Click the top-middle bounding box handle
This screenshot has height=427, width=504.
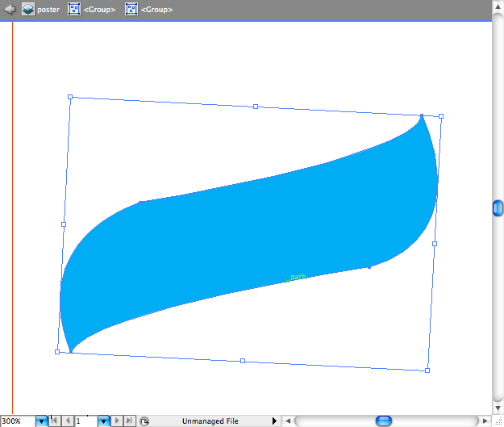[256, 107]
